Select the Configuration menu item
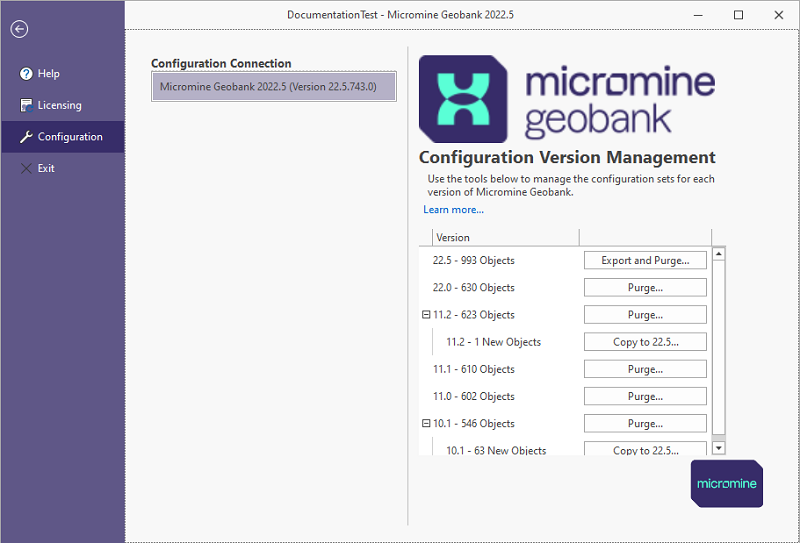 coord(63,137)
